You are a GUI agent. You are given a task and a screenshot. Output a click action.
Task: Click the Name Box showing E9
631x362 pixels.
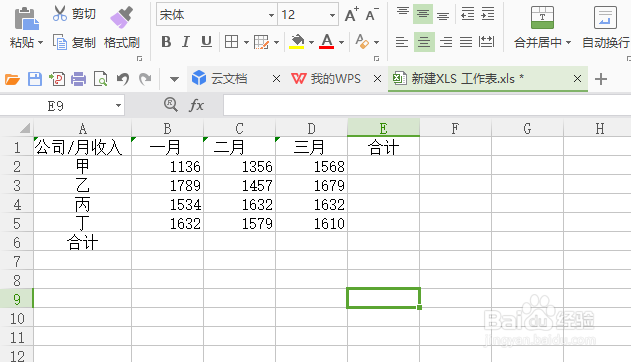tap(62, 106)
